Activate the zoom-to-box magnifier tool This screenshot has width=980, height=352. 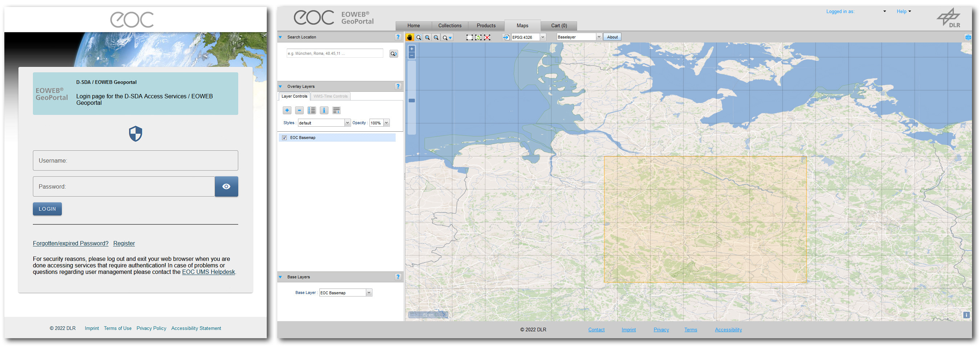[x=418, y=37]
